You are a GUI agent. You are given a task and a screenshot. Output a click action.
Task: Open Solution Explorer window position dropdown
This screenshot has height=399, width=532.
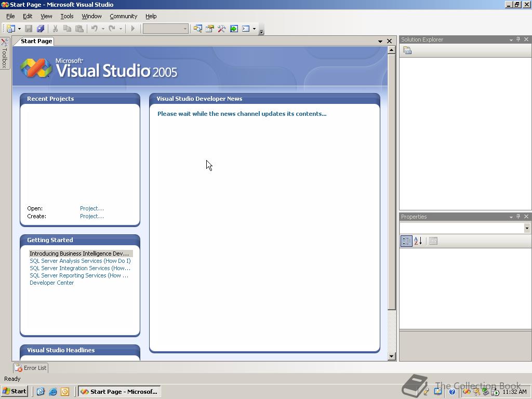pos(511,39)
